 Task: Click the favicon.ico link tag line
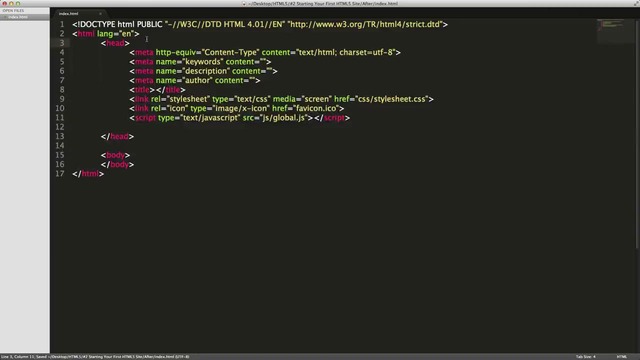point(237,109)
